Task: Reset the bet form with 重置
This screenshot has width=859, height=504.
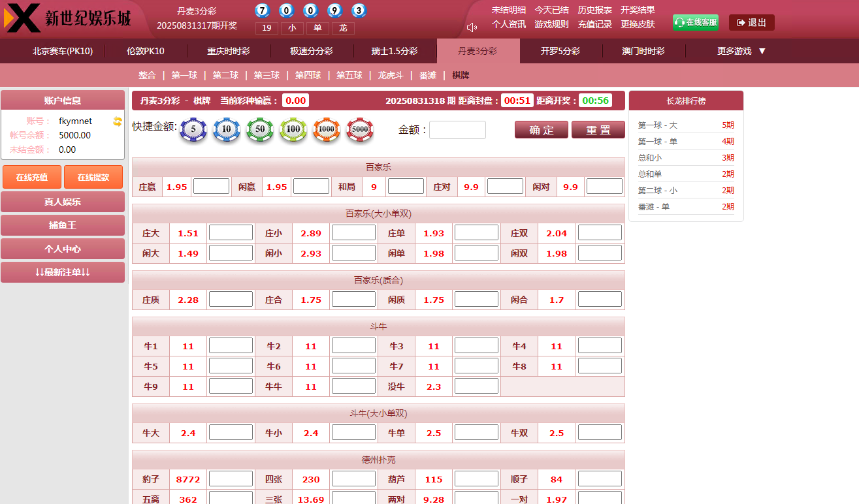Action: point(598,129)
